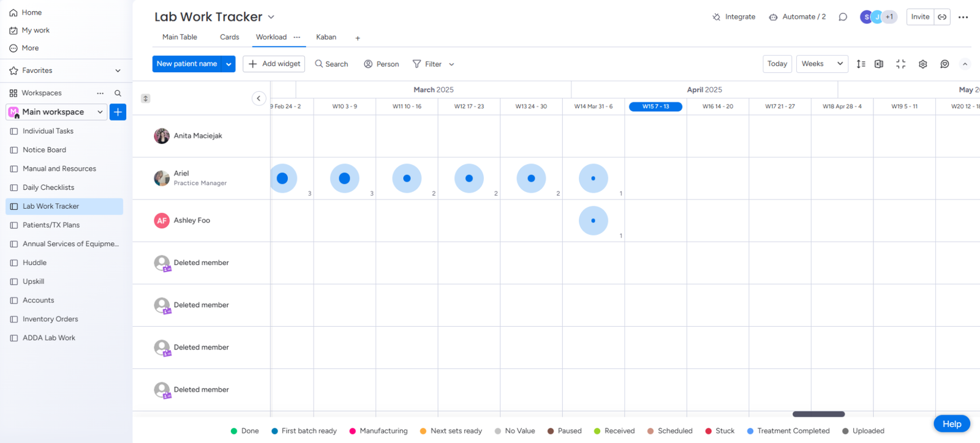Click the Add widget button
The width and height of the screenshot is (980, 443).
[x=274, y=64]
